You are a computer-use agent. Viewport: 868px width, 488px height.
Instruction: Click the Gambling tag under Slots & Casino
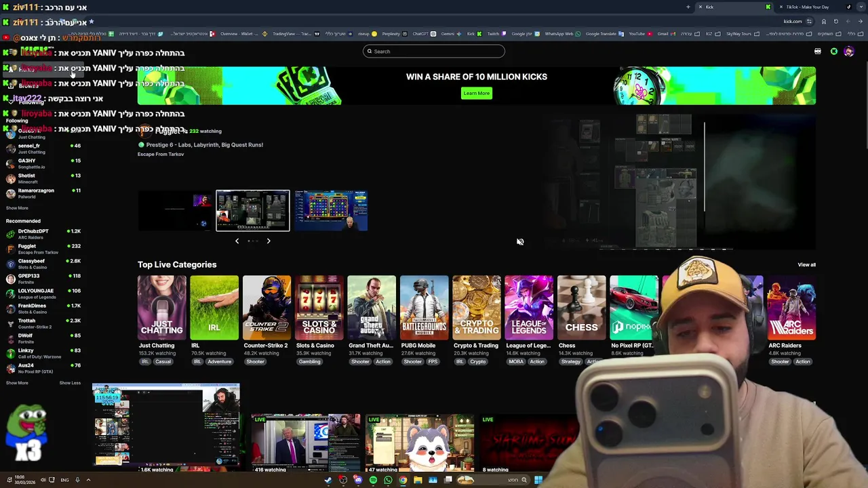[x=309, y=362]
